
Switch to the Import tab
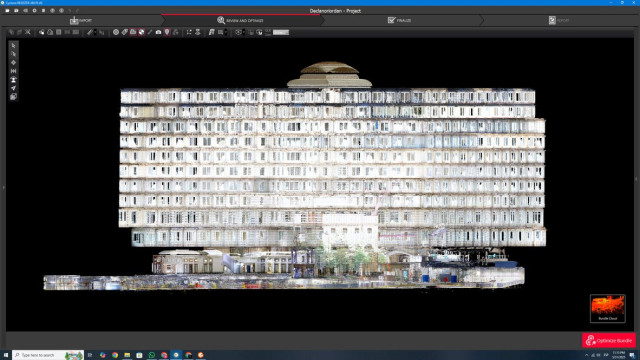[x=81, y=20]
